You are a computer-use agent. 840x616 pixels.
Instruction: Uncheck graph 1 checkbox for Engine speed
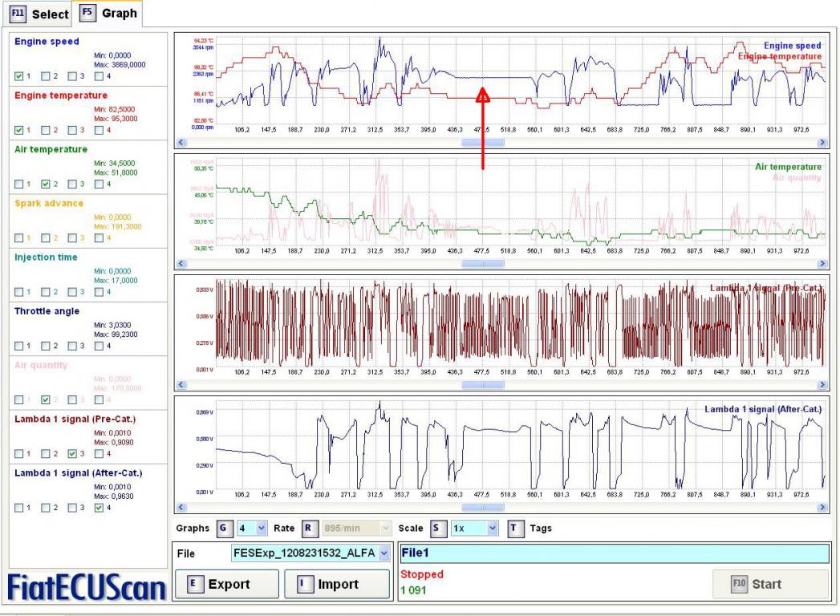[19, 76]
